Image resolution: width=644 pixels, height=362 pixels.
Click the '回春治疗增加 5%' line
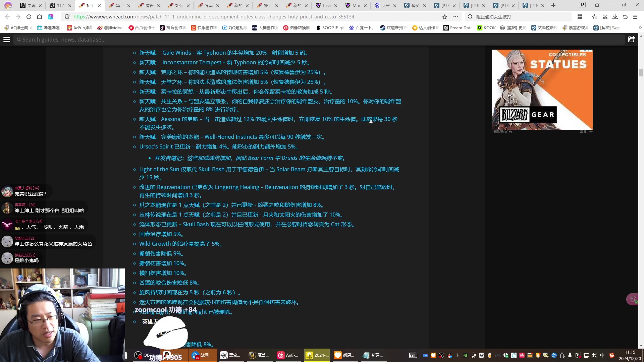click(162, 234)
